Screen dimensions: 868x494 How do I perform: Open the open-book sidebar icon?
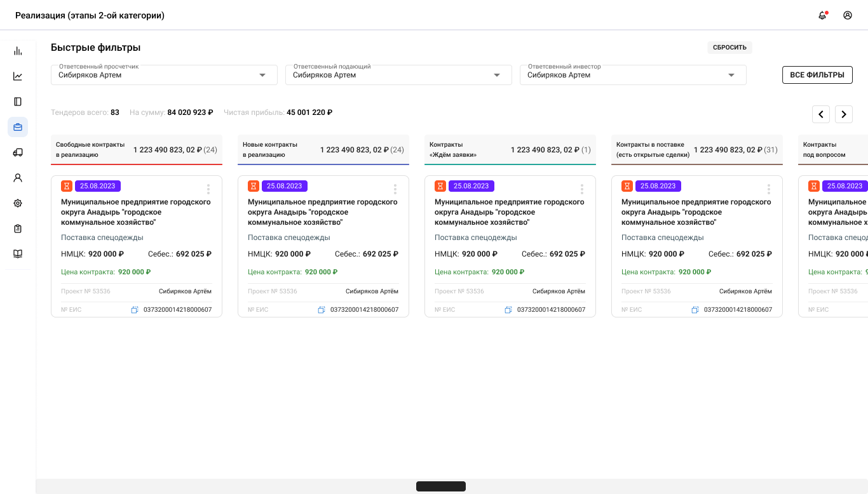[18, 254]
